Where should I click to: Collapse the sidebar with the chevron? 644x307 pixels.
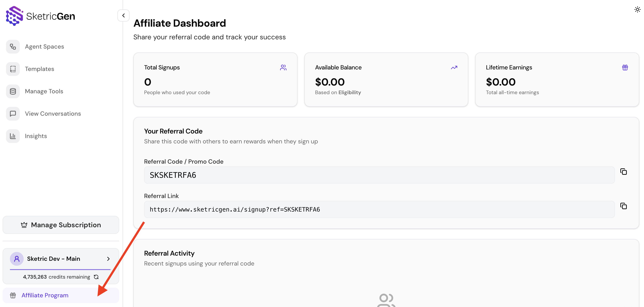click(123, 15)
